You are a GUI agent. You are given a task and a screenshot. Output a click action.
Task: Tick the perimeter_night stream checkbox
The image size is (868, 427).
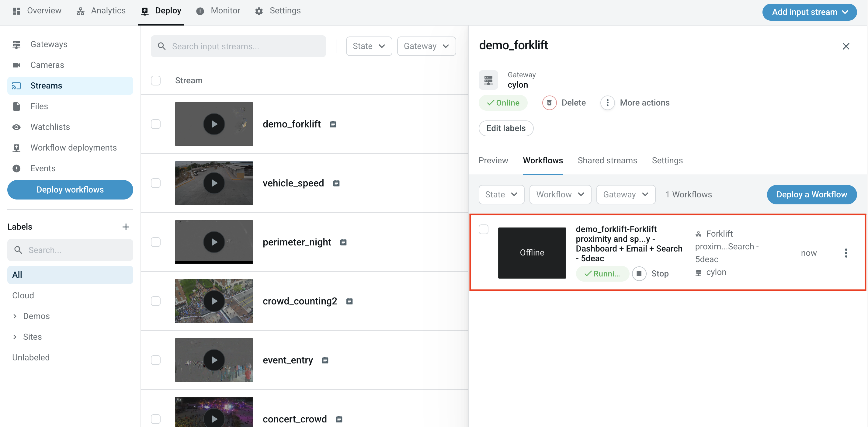(x=156, y=242)
